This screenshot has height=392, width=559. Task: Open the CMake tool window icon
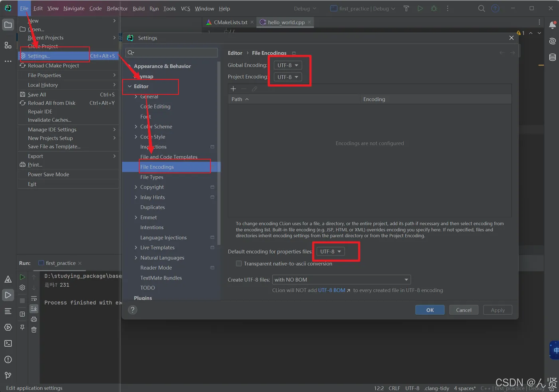pos(8,279)
